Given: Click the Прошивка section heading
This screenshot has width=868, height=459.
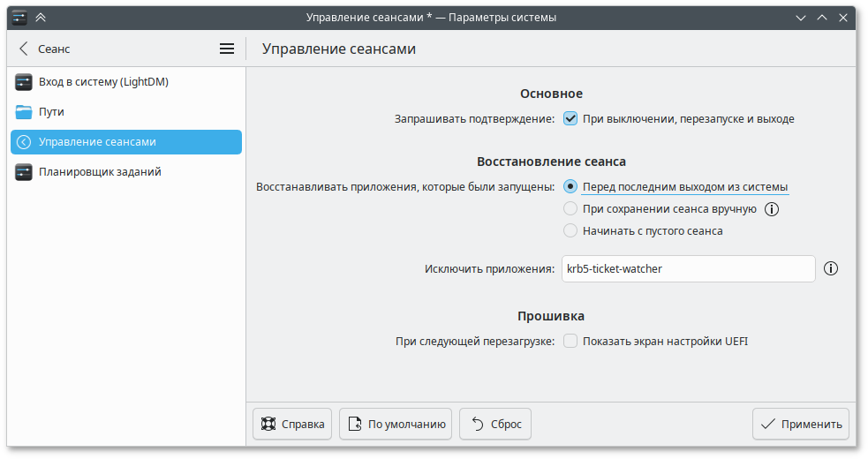Looking at the screenshot, I should [x=551, y=316].
